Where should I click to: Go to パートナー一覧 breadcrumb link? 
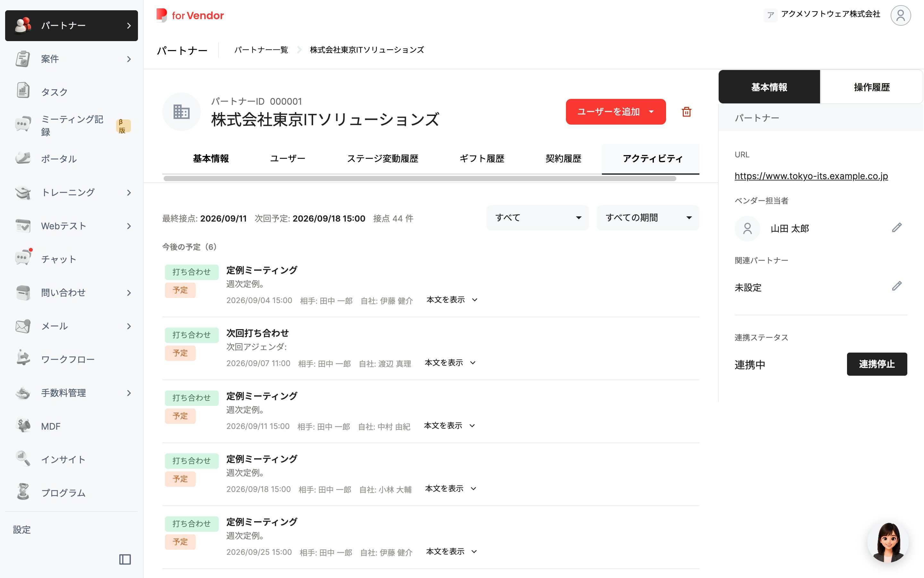pyautogui.click(x=261, y=50)
